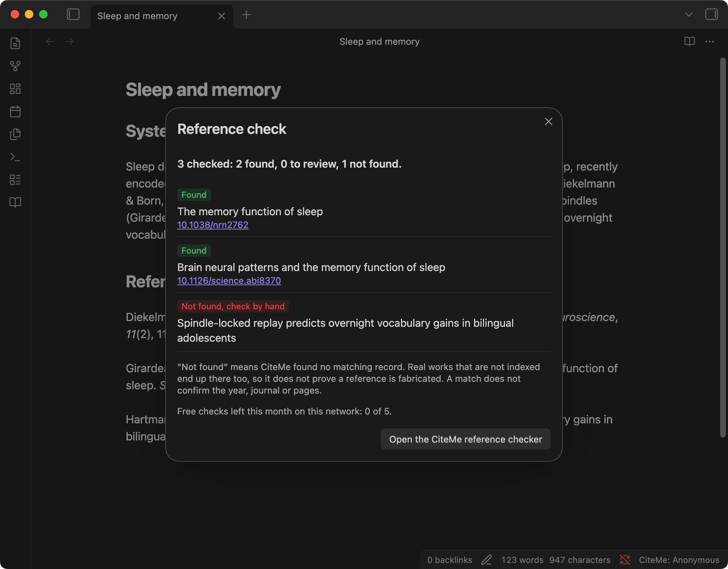Click the Not found, check by hand badge
Screen dimensions: 728x569
[233, 306]
